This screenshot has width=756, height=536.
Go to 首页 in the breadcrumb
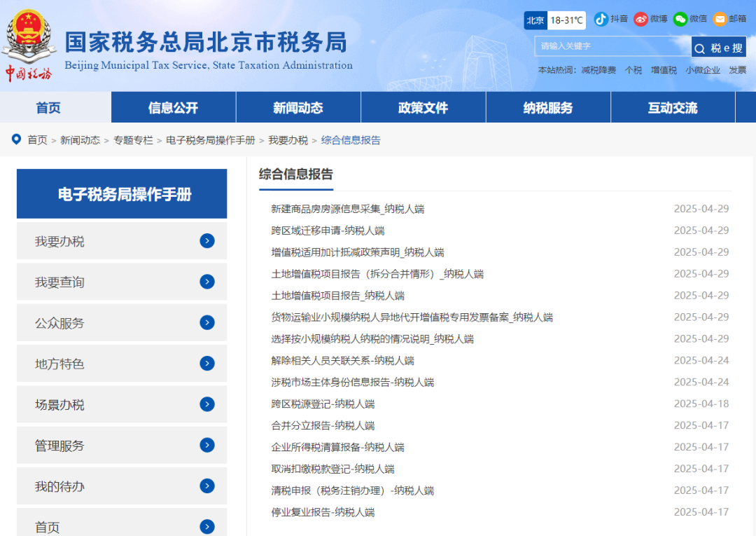37,140
